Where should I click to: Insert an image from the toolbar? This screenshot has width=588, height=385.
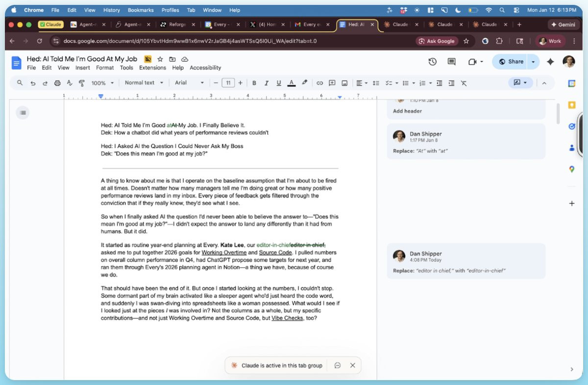tap(344, 83)
